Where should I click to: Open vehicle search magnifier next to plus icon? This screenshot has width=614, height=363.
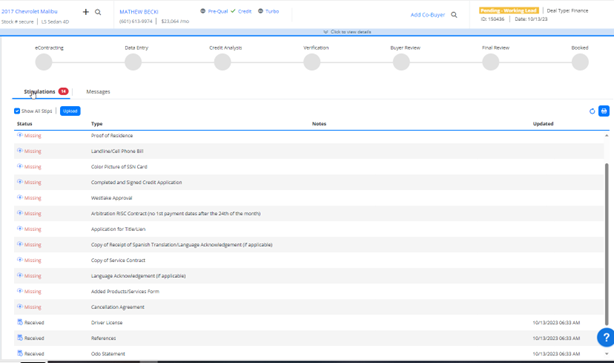tap(98, 12)
